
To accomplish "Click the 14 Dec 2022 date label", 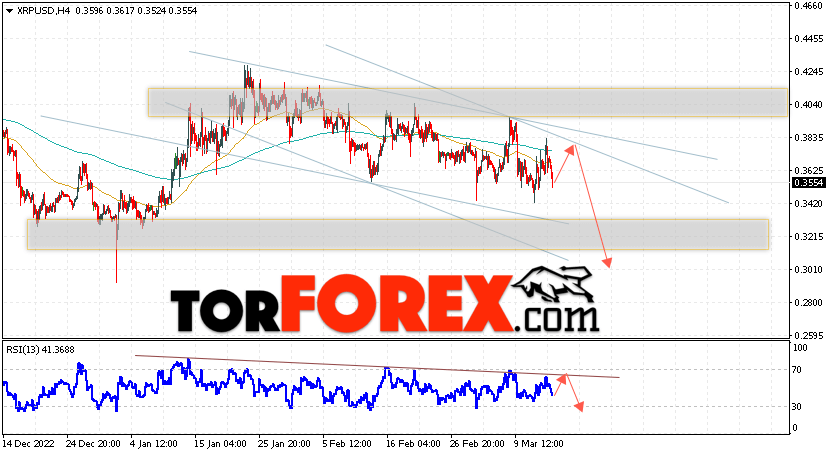I will point(26,443).
